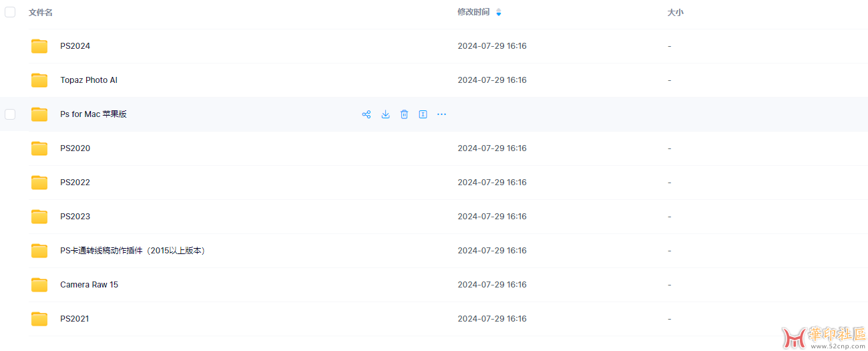
Task: Open more options ellipsis for Ps for Mac
Action: 441,114
